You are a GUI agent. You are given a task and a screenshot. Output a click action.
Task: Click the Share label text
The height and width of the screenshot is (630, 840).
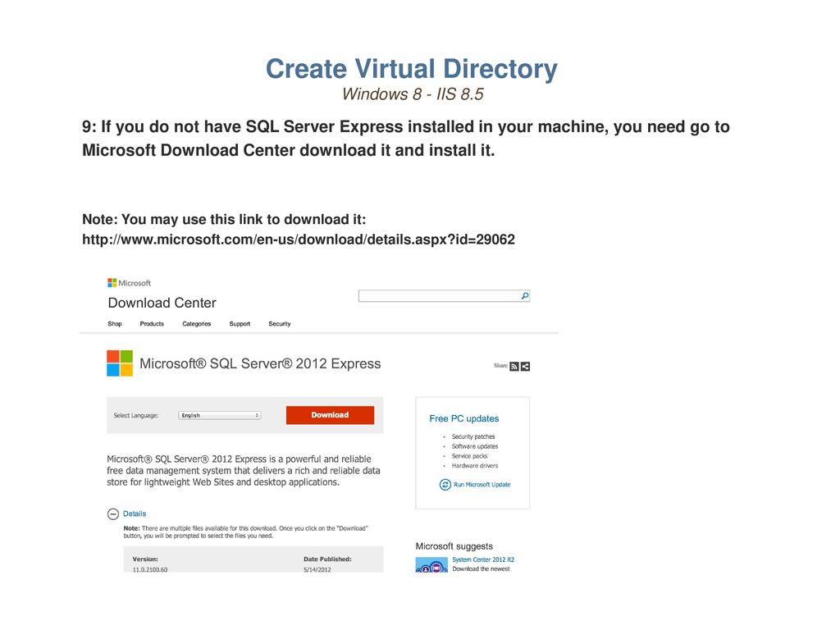[x=500, y=365]
